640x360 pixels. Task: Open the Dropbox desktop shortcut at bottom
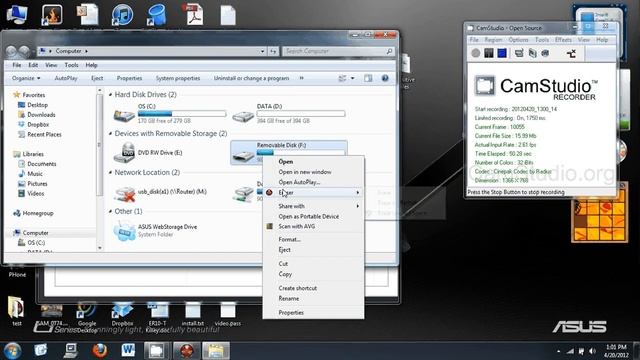click(122, 314)
